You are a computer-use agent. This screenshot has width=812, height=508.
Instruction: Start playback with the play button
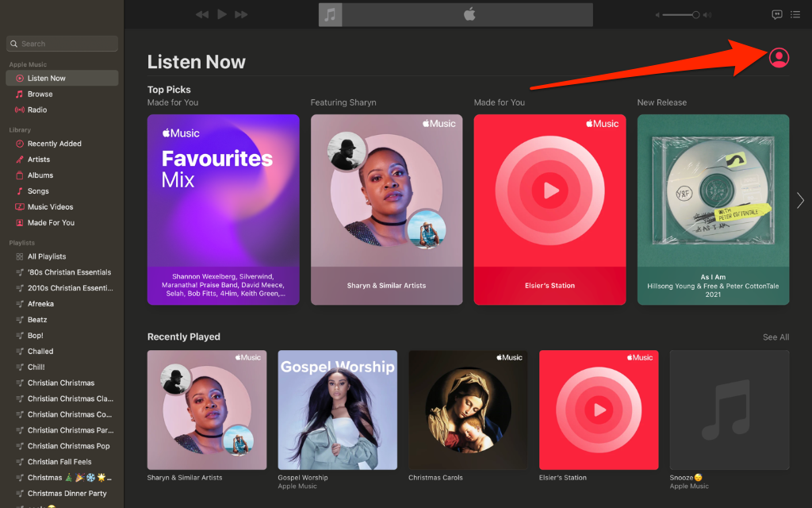click(x=222, y=14)
